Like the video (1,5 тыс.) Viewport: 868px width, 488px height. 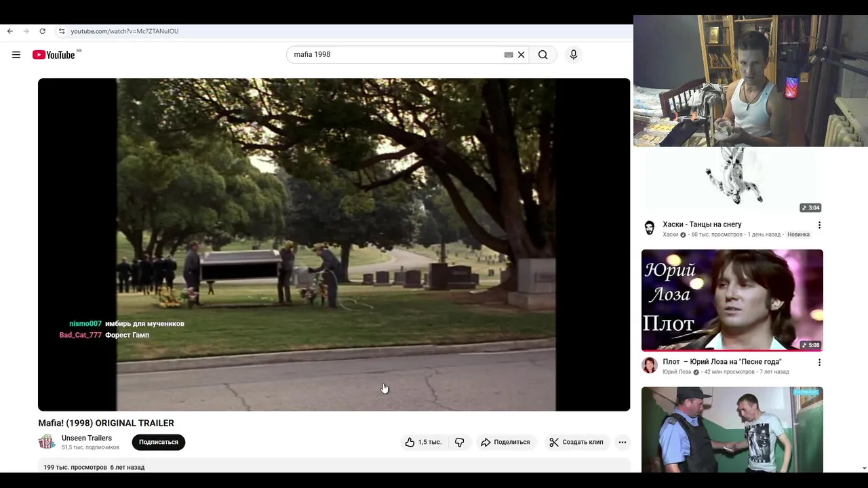click(x=423, y=442)
